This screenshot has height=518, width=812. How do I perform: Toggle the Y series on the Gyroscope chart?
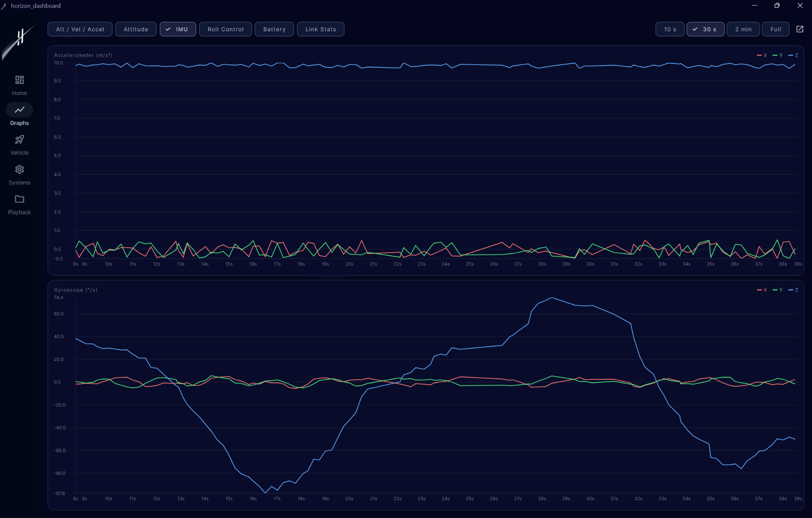(x=778, y=290)
